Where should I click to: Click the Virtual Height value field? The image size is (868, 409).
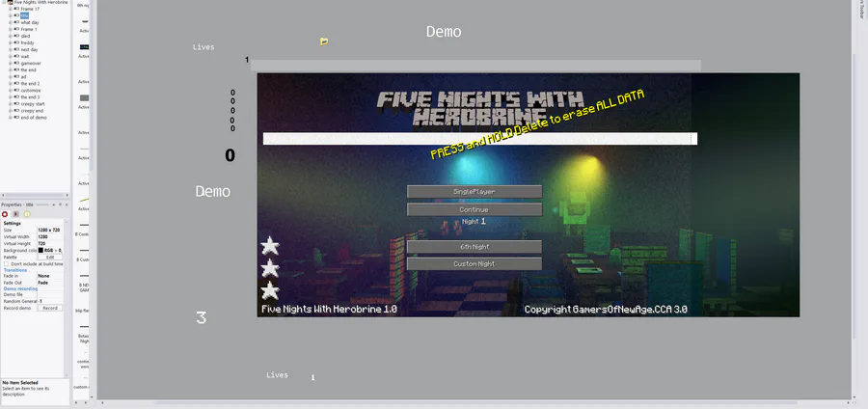click(x=50, y=243)
